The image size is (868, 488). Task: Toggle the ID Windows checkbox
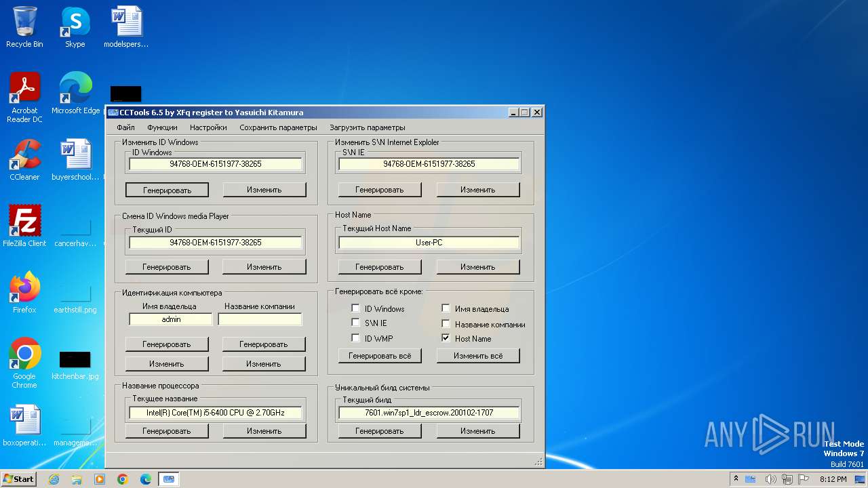coord(355,308)
